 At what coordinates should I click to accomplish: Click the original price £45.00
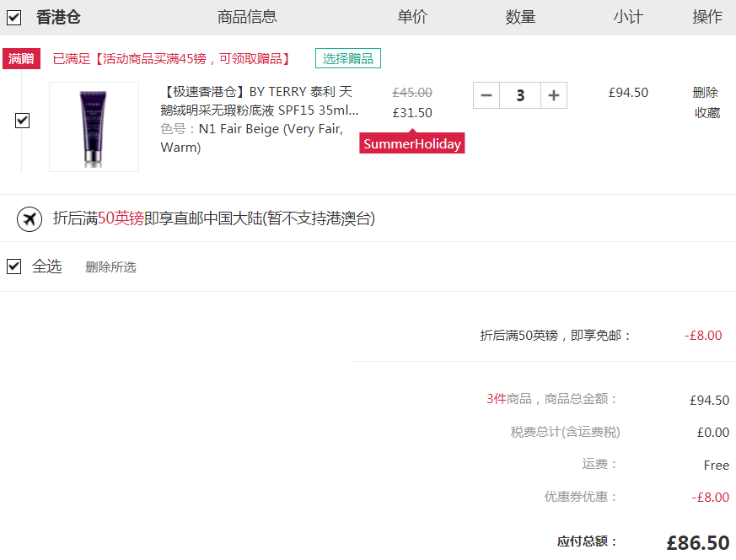(412, 93)
